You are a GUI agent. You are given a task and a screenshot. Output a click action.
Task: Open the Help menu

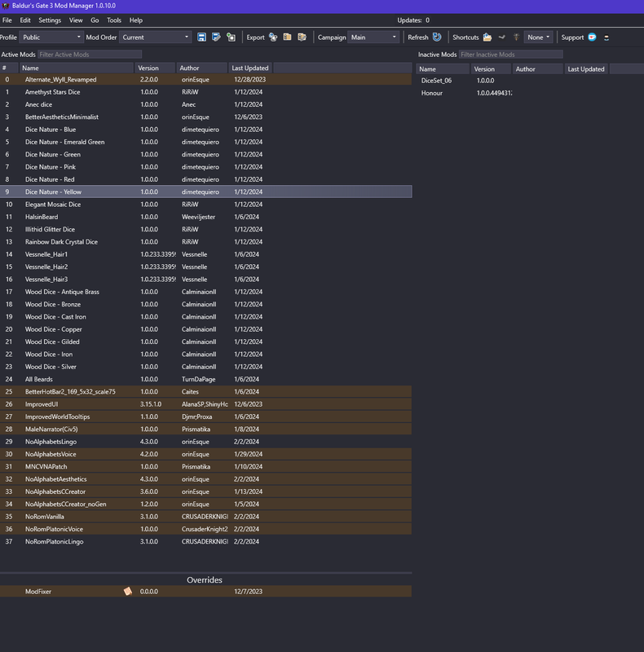135,20
